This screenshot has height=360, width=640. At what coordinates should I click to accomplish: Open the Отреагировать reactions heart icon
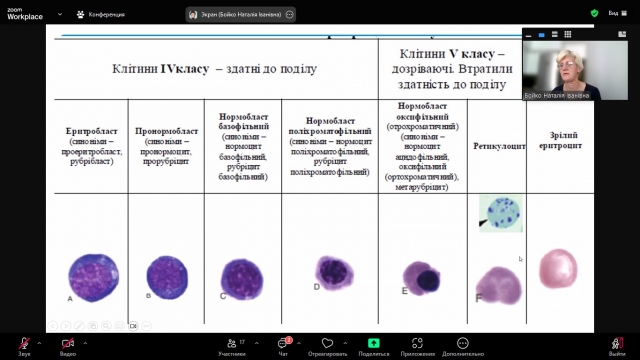tap(327, 343)
